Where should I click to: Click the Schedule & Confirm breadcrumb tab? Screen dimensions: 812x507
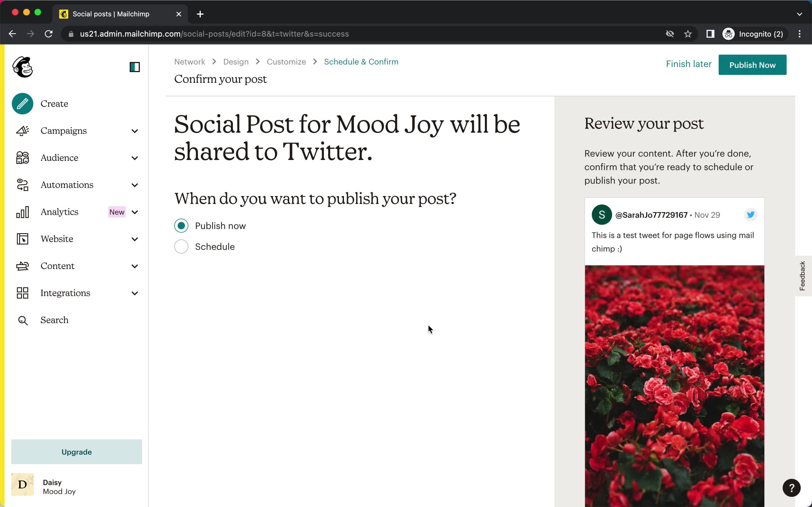pos(361,62)
